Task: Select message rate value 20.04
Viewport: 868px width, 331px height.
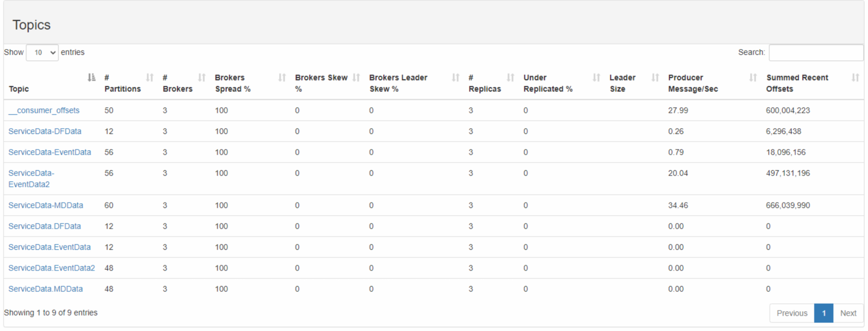Action: click(x=678, y=173)
